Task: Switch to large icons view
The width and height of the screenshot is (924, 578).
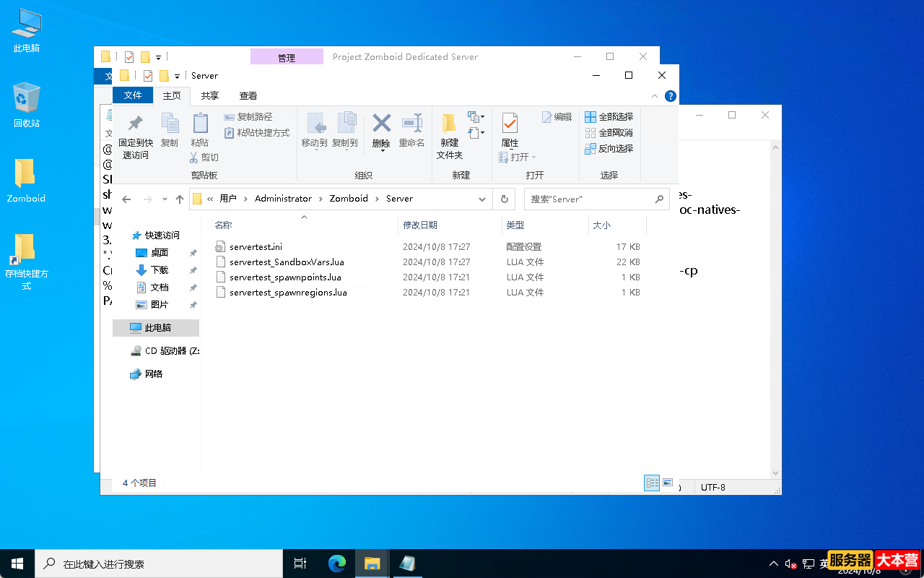Action: point(668,483)
